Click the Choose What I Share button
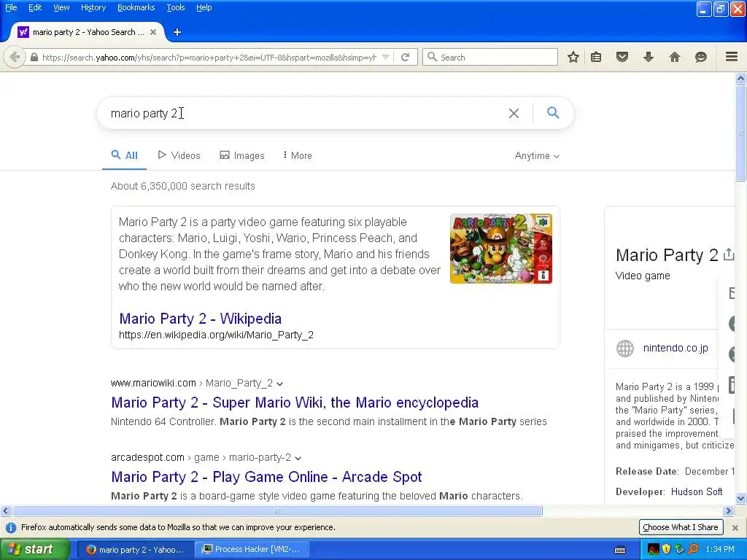The image size is (747, 560). [681, 527]
